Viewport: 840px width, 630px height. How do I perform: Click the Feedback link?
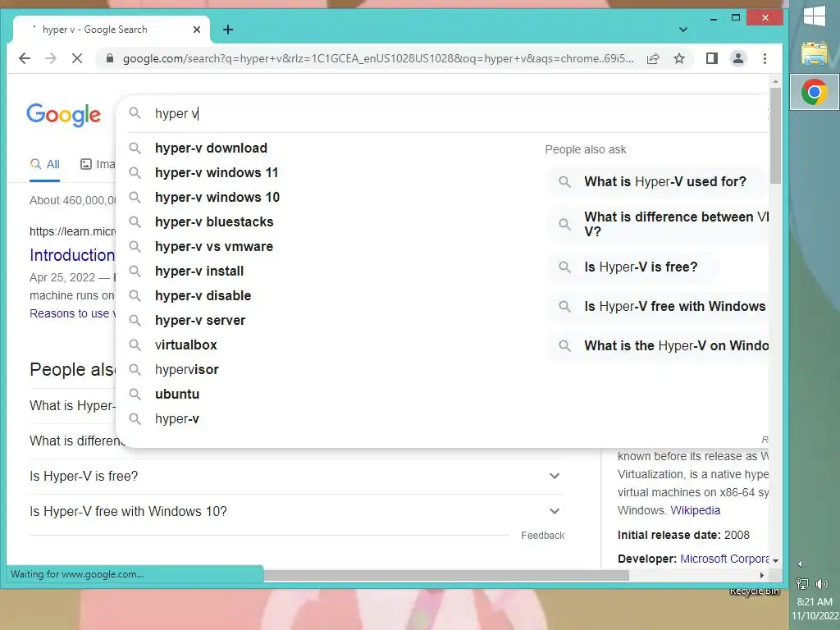point(543,535)
